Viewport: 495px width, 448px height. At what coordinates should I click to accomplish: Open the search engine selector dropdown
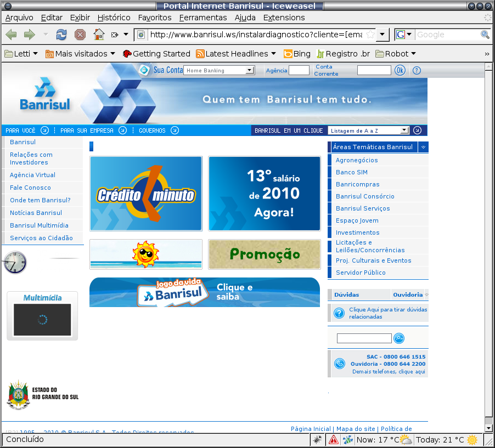click(404, 35)
